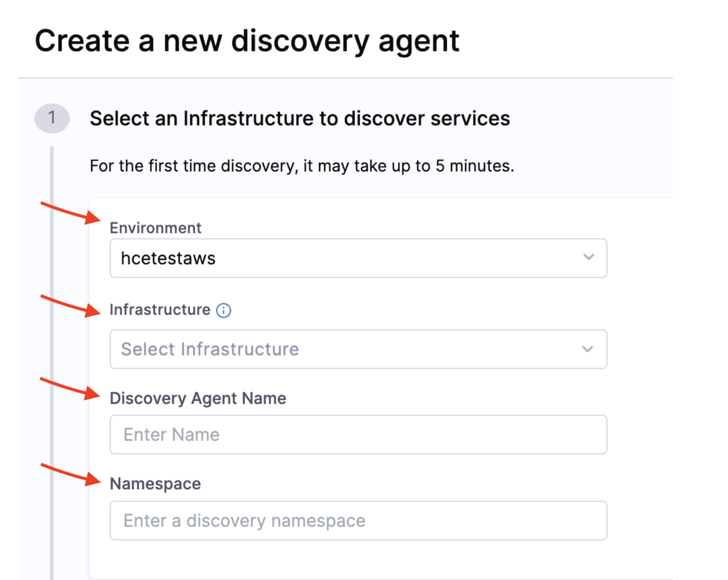Click the Discovery Agent Name label

tap(198, 398)
